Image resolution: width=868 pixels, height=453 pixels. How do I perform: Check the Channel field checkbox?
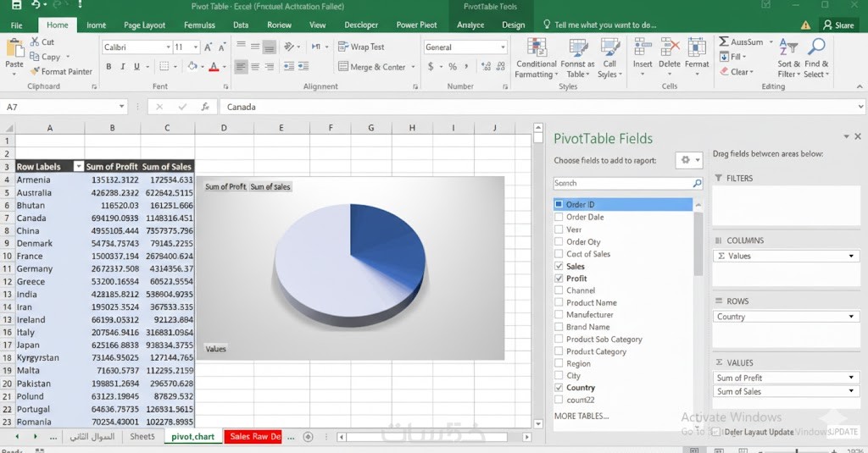tap(559, 290)
